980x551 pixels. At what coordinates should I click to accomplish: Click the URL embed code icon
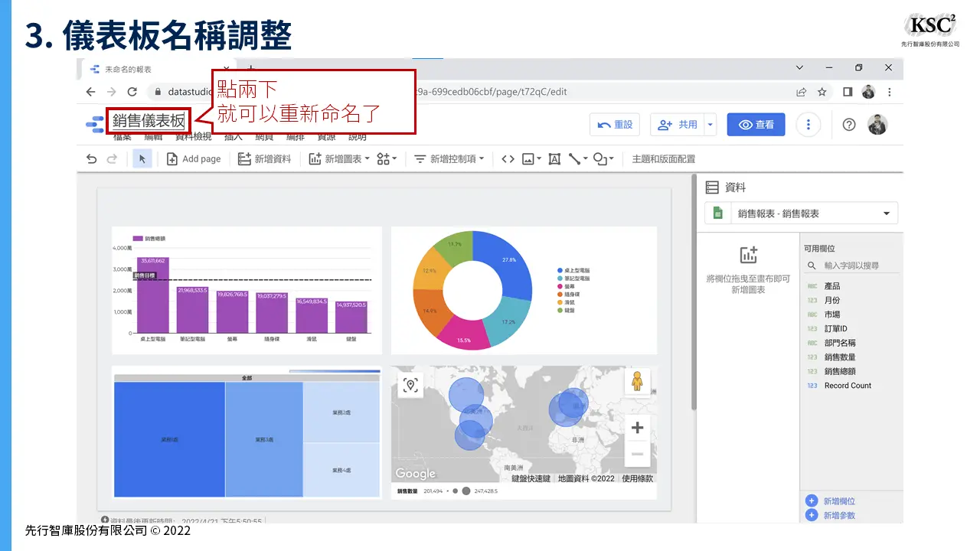[x=508, y=158]
